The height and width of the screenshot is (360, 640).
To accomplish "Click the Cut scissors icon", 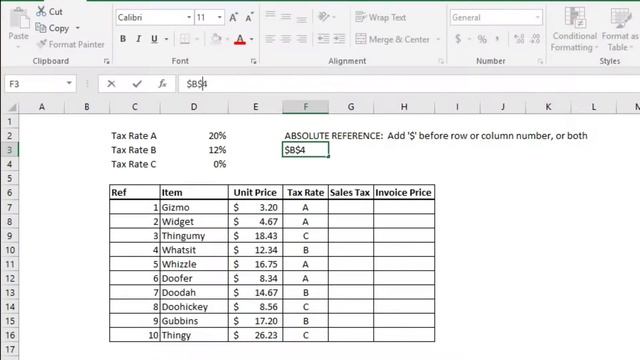I will (x=41, y=11).
